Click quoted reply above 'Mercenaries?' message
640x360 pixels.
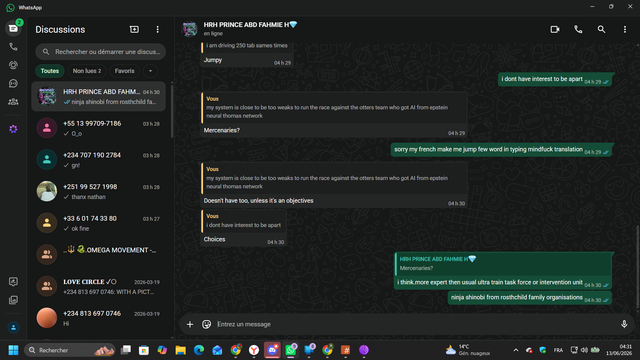point(334,109)
